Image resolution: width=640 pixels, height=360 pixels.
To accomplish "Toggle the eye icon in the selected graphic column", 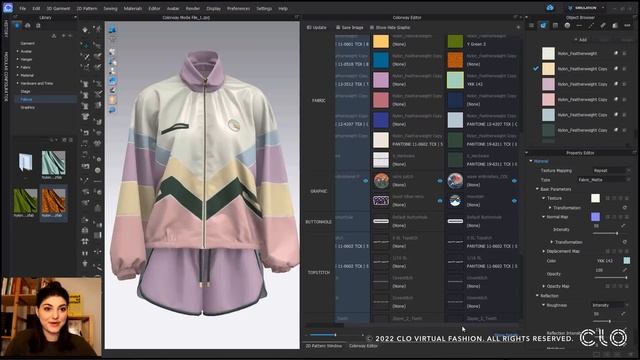I will coord(365,181).
